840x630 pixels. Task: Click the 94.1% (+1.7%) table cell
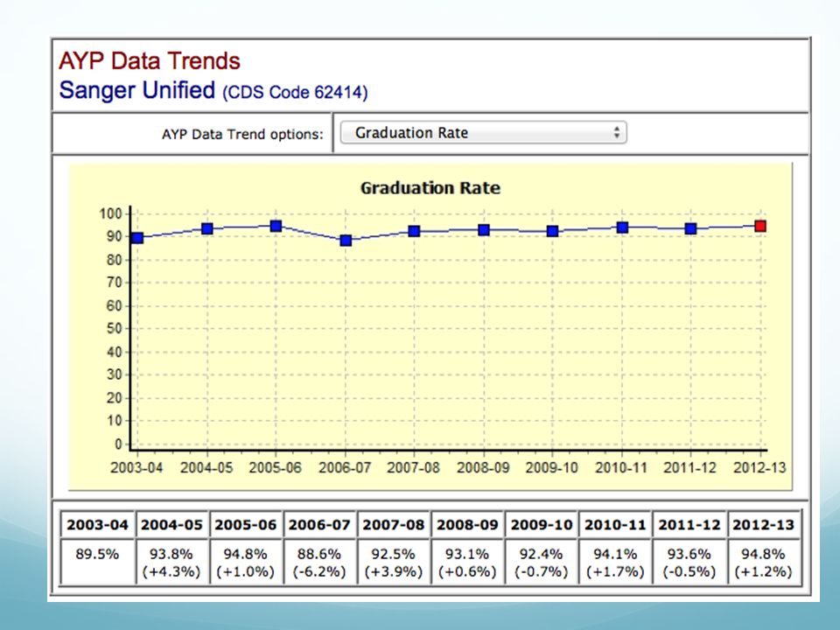pyautogui.click(x=615, y=562)
